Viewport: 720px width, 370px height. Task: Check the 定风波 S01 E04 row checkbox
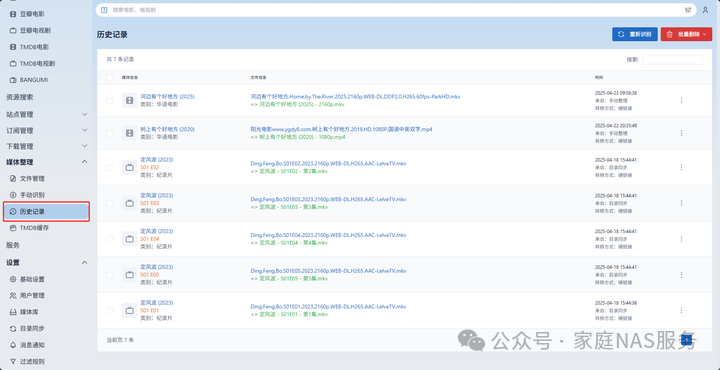click(109, 239)
